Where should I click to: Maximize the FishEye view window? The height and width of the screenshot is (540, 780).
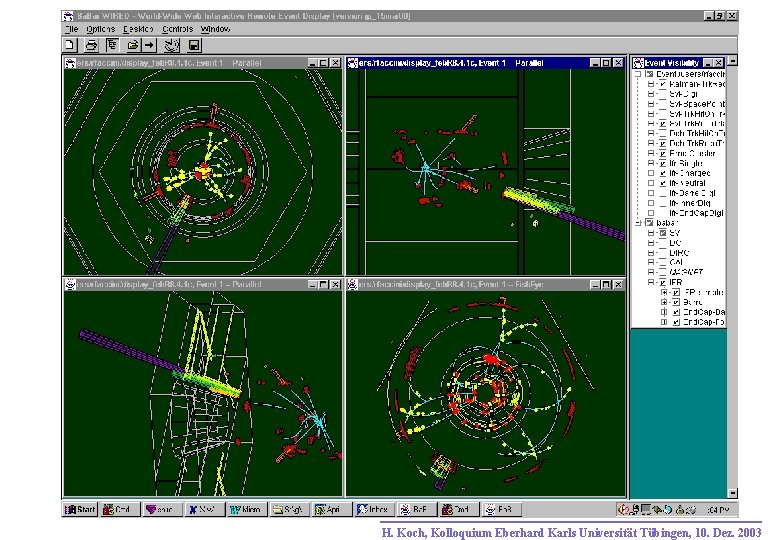coord(606,284)
